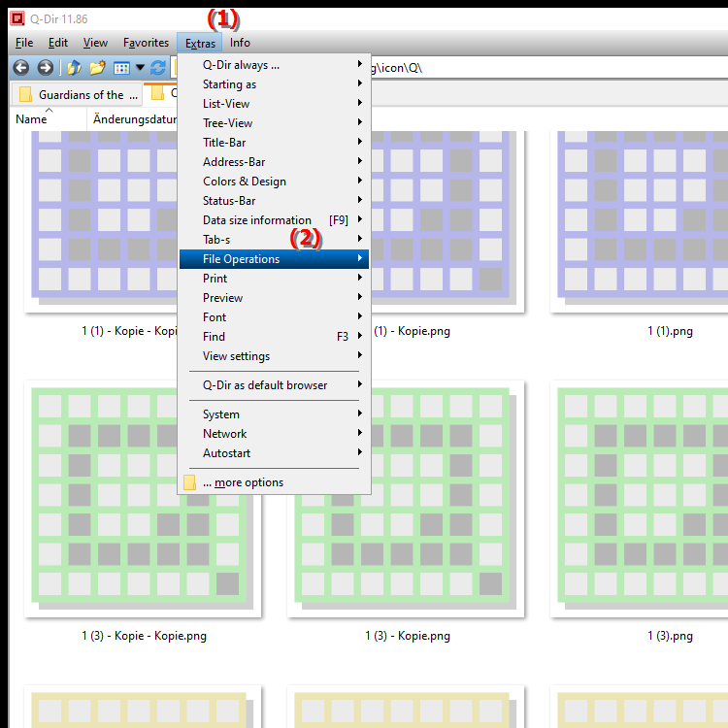Open the Network submenu
The height and width of the screenshot is (728, 728).
274,434
